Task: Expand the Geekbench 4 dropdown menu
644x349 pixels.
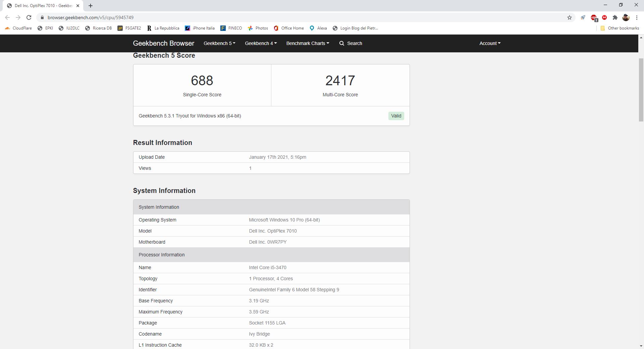Action: pos(261,43)
